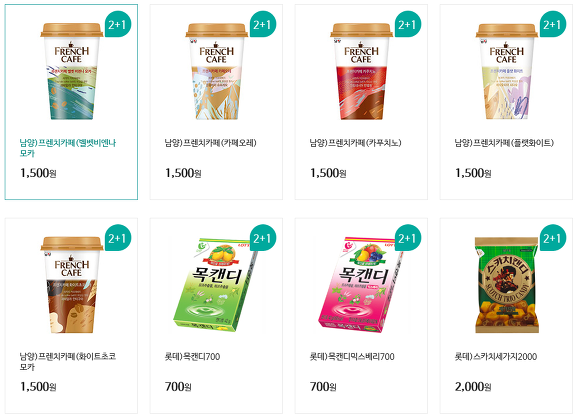Open the 화이트초코모카 cup image
The image size is (580, 419).
pyautogui.click(x=71, y=285)
